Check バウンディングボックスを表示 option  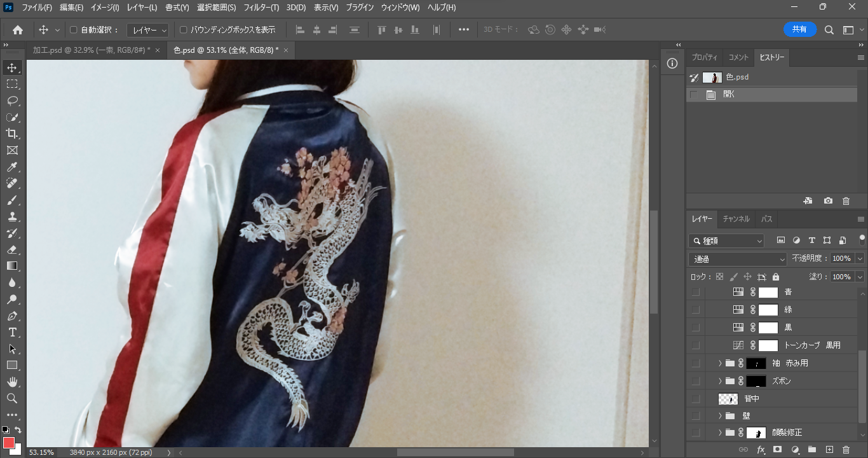[183, 30]
